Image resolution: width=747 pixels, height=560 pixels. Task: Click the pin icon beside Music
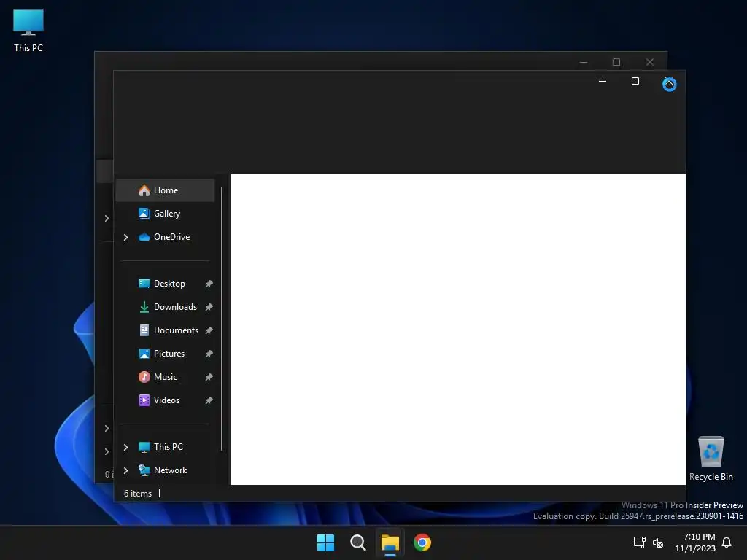click(x=209, y=377)
